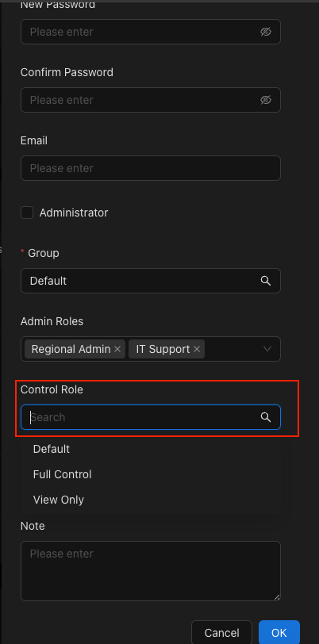
Task: Grab the Note textarea resize handle
Action: (x=278, y=597)
